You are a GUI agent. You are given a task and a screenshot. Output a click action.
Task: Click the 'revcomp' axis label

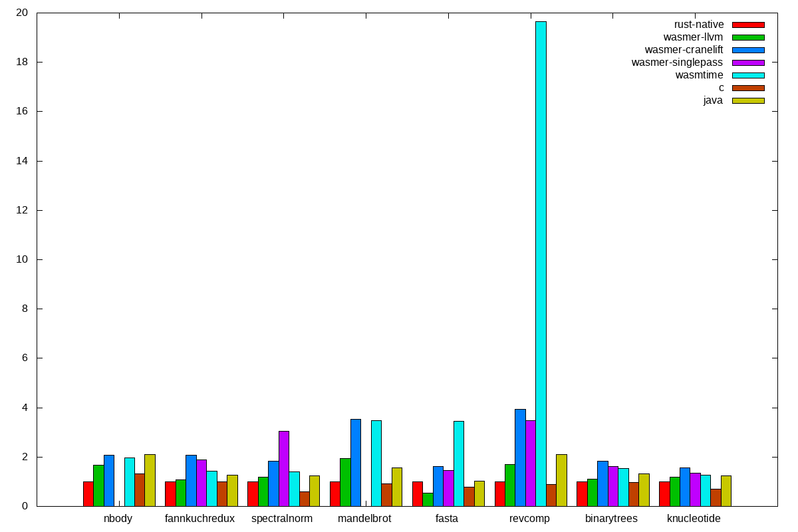tap(529, 519)
